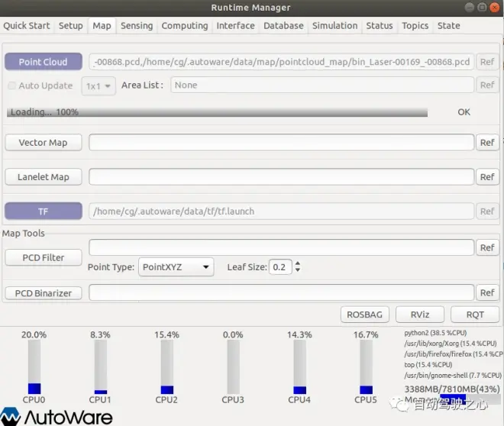Click Ref beside the Vector Map field
Image resolution: width=504 pixels, height=426 pixels.
487,142
